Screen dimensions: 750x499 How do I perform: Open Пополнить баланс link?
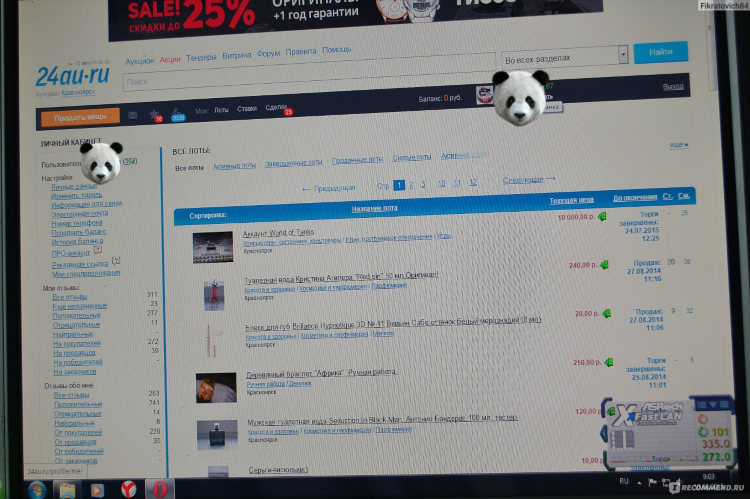click(x=79, y=232)
